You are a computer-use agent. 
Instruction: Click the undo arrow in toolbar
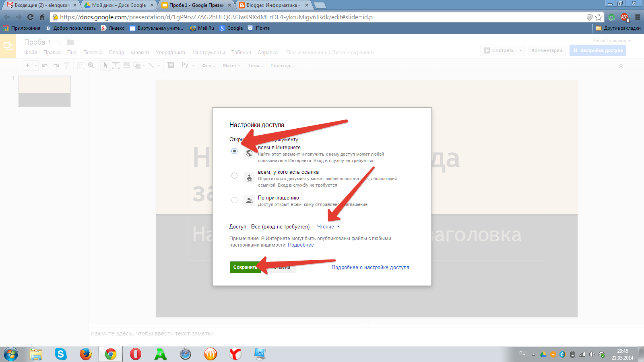45,66
